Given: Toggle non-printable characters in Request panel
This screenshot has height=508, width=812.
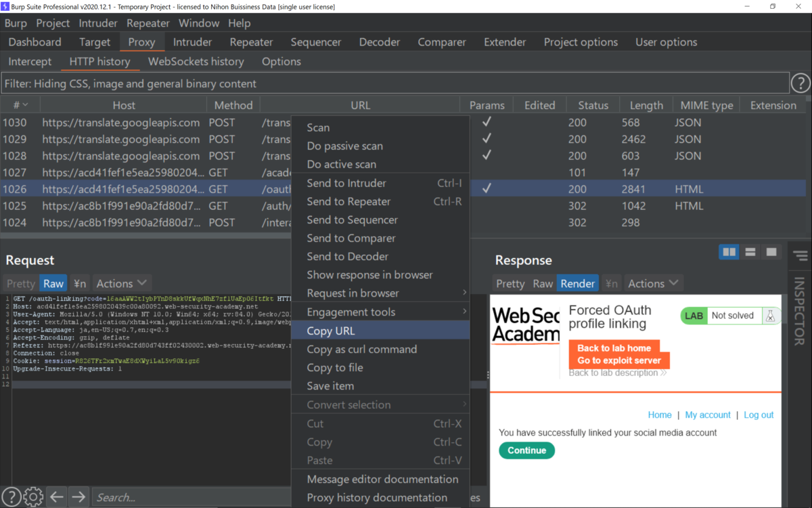Looking at the screenshot, I should pyautogui.click(x=80, y=283).
